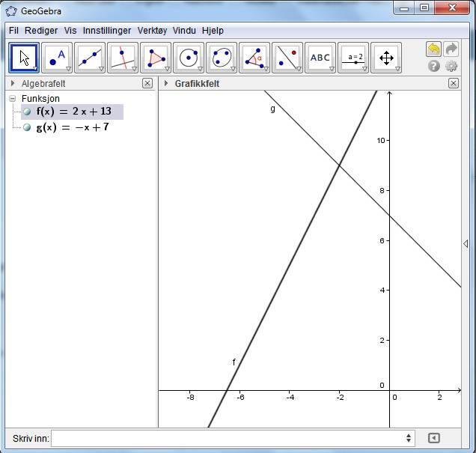Open the Rediger menu
The image size is (476, 453).
41,31
